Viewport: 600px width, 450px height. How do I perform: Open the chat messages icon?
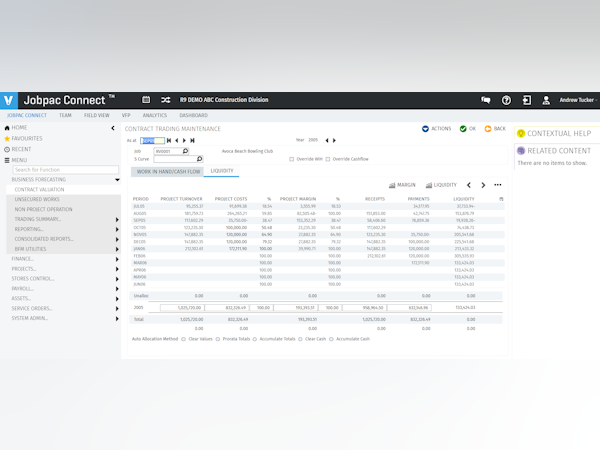486,100
